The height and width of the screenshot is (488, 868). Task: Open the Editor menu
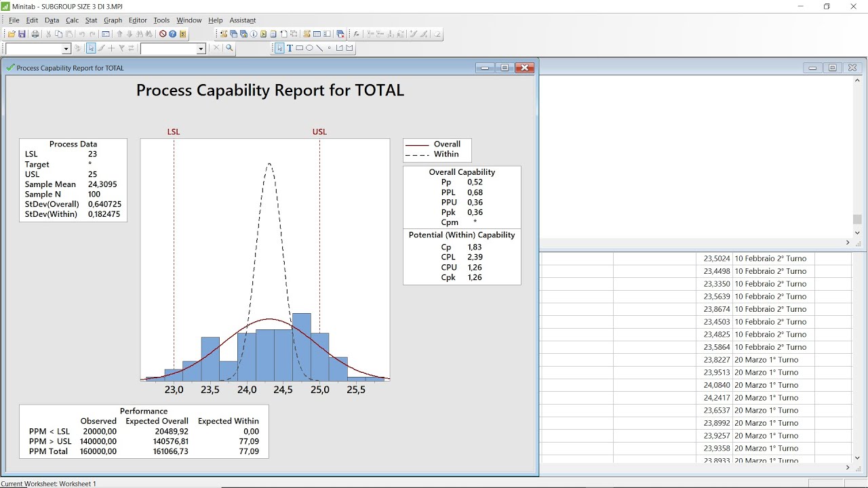[x=138, y=20]
